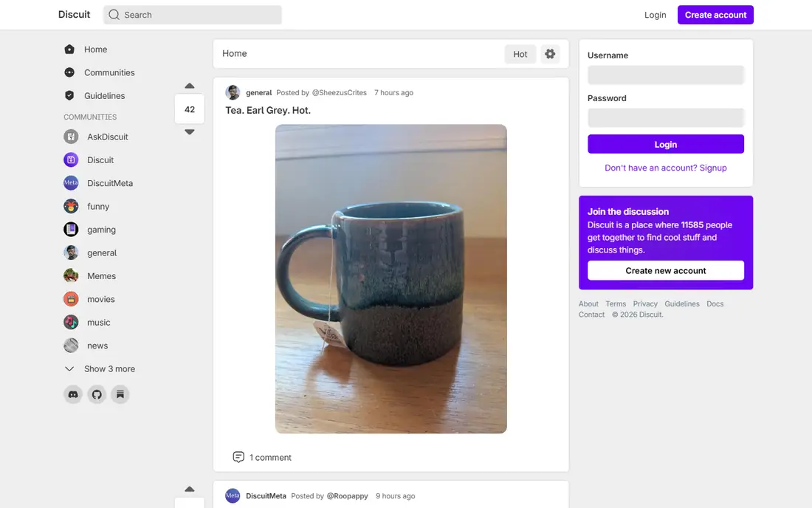Open the Privacy footer link
The width and height of the screenshot is (812, 508).
pyautogui.click(x=644, y=304)
